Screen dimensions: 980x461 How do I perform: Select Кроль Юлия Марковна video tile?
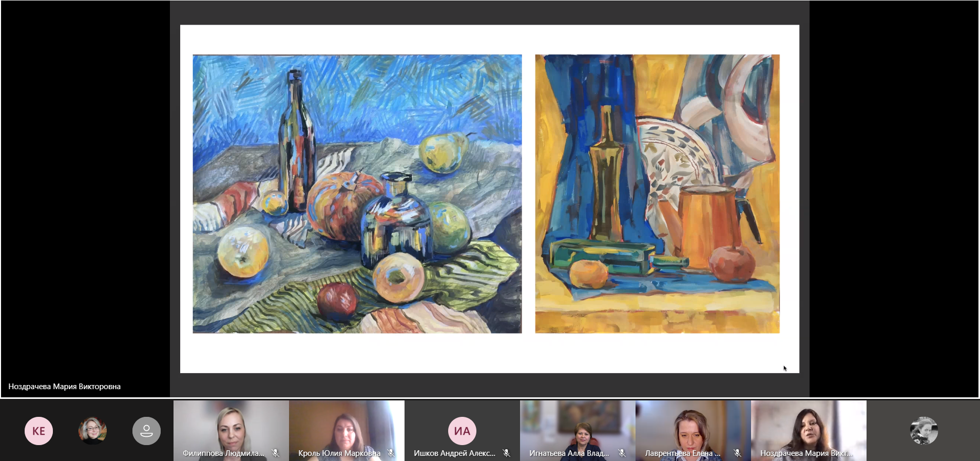(x=347, y=431)
